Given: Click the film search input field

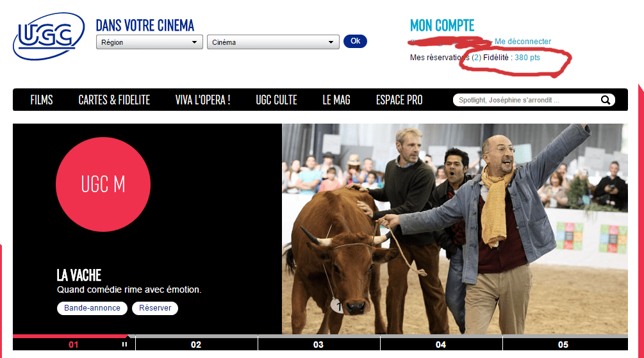Looking at the screenshot, I should pyautogui.click(x=525, y=100).
